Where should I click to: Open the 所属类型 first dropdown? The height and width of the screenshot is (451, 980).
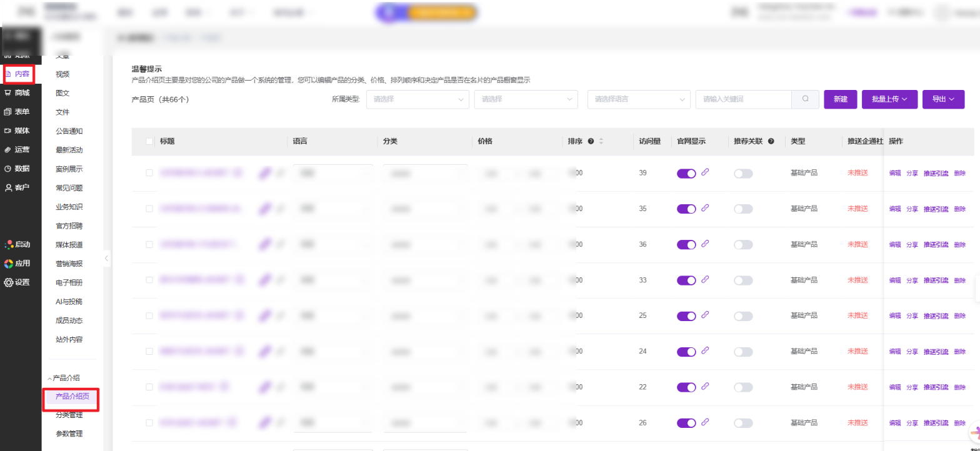tap(417, 99)
